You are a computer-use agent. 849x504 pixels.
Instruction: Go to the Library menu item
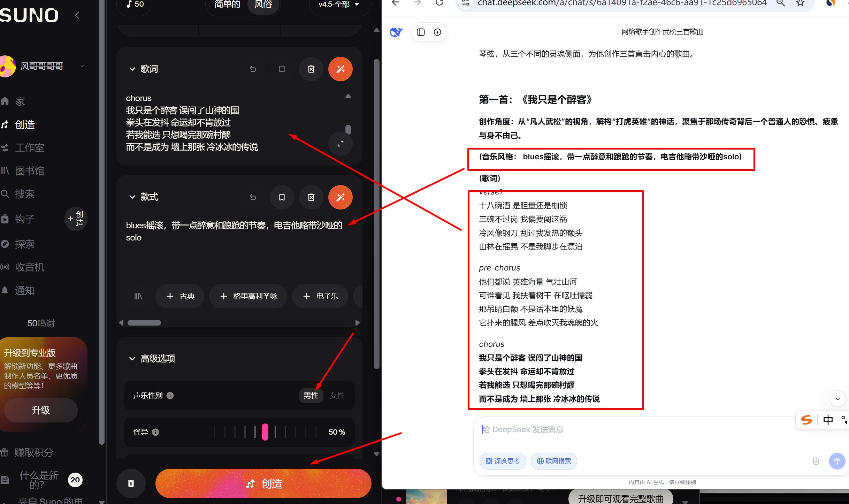point(30,171)
